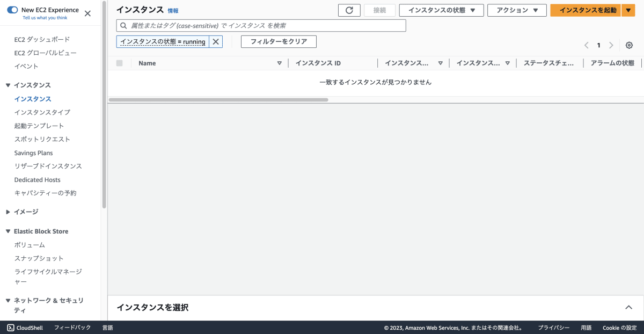
Task: Click the インスタンスの状態 = running filter text
Action: (163, 41)
